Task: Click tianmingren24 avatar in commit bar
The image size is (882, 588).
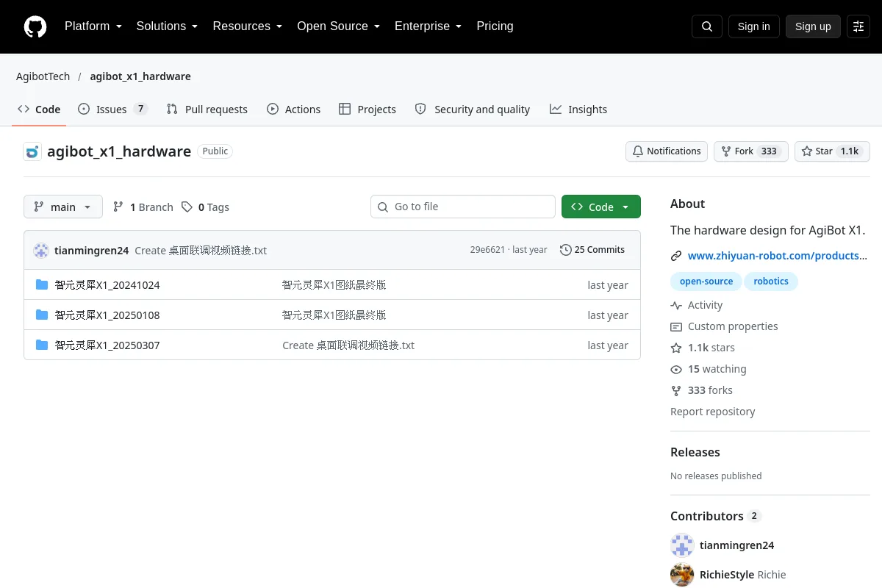Action: coord(41,250)
